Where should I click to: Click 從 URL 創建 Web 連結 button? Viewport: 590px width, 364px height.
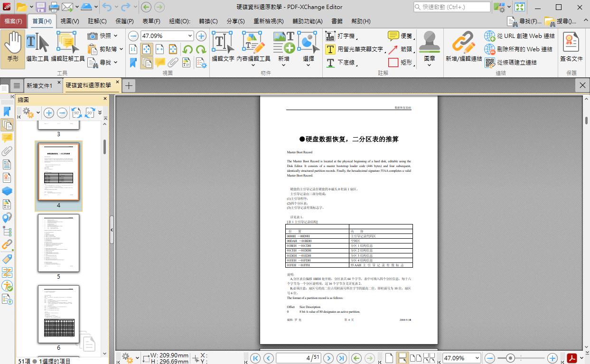point(519,36)
